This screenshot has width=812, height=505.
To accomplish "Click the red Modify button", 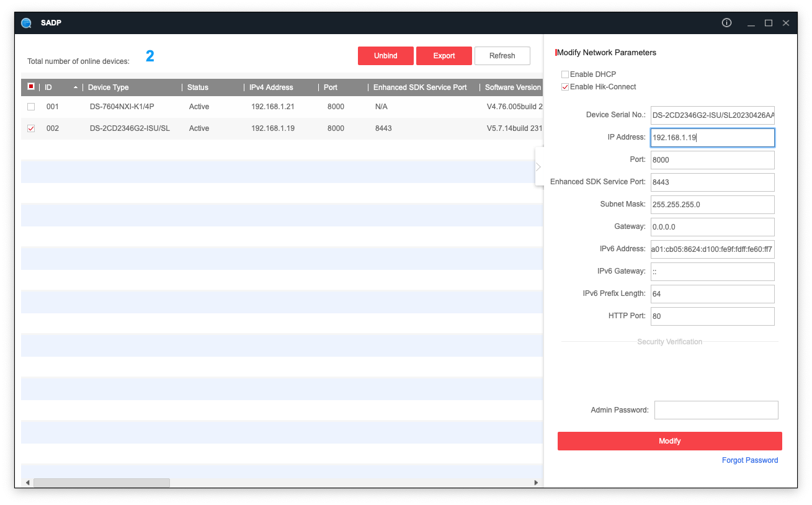I will click(x=669, y=441).
